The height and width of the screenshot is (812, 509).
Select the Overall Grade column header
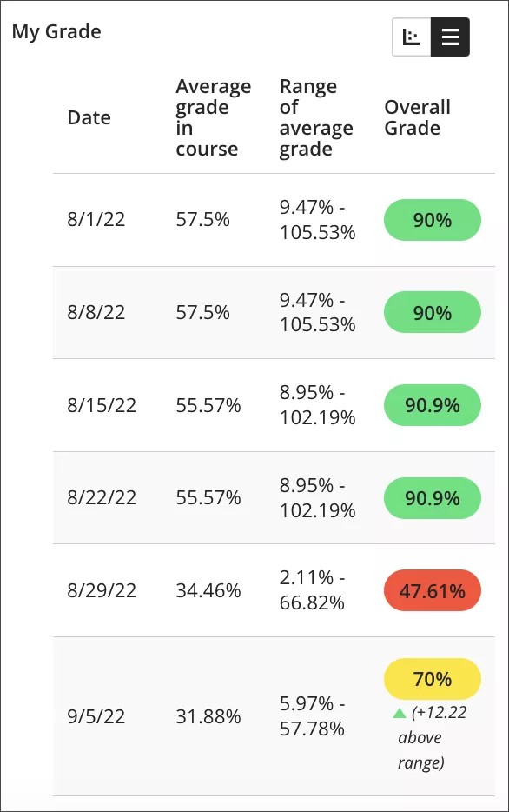coord(418,117)
